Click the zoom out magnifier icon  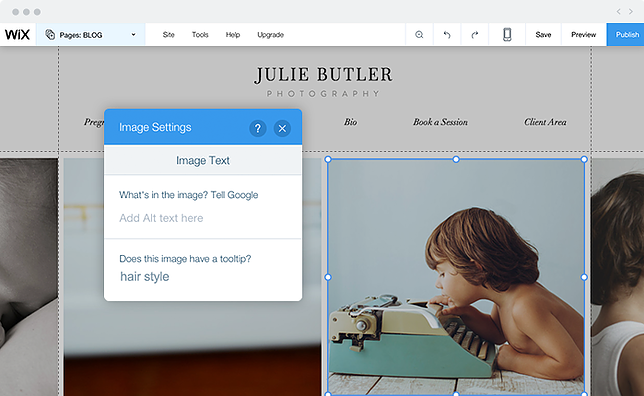click(x=419, y=35)
